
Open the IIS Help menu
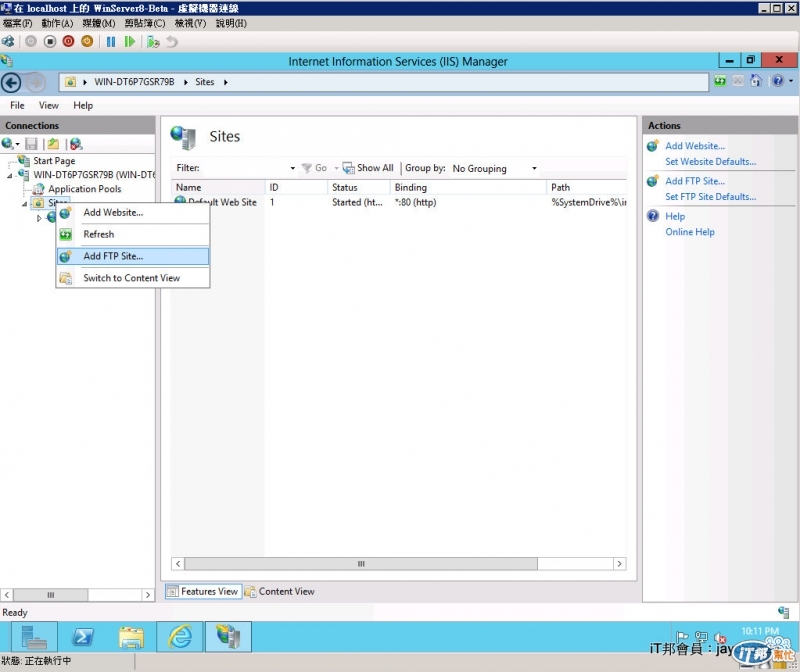(x=83, y=106)
